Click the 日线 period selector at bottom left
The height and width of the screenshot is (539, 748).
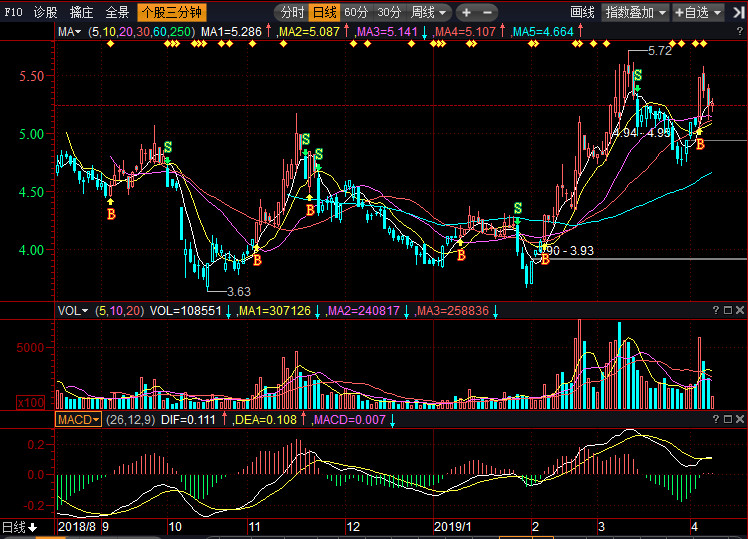(x=19, y=527)
